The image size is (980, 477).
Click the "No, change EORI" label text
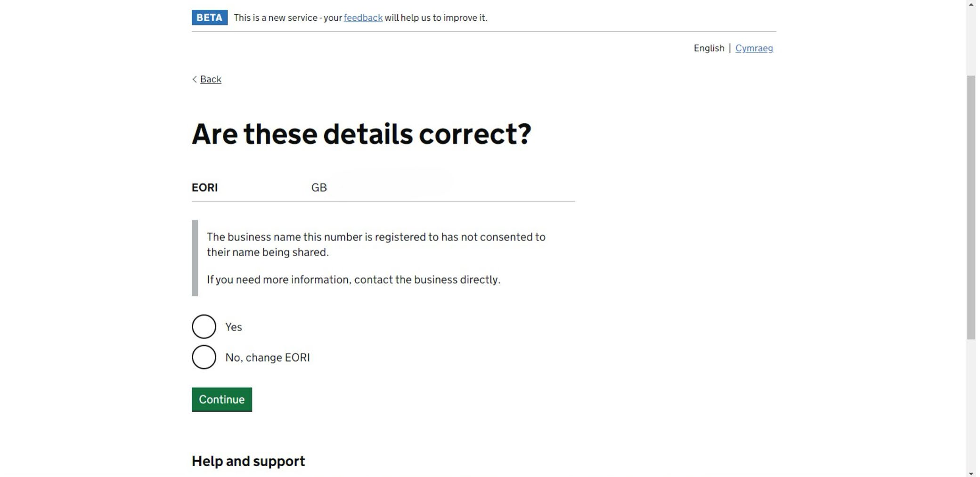267,358
